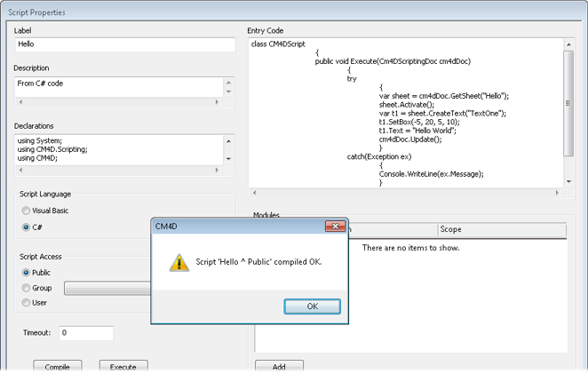Image resolution: width=588 pixels, height=374 pixels.
Task: Focus the Timeout value field
Action: [85, 333]
